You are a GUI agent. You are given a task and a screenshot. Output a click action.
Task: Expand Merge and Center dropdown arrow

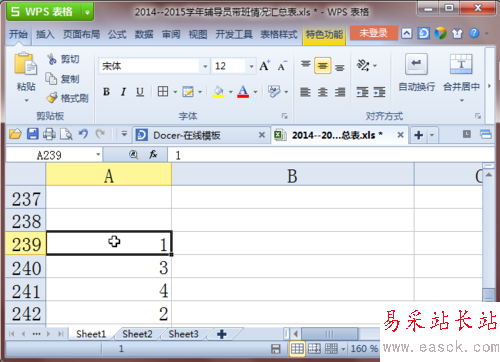pos(462,100)
